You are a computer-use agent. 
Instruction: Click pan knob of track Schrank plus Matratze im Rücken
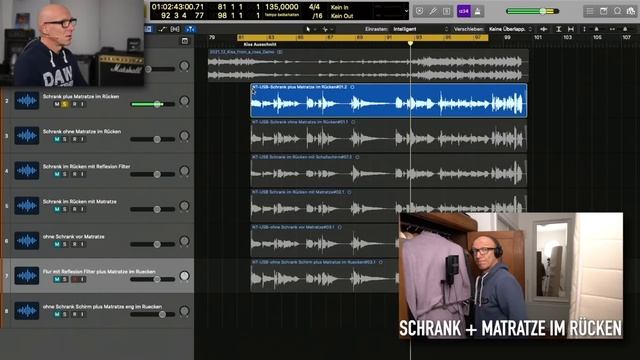pos(184,101)
